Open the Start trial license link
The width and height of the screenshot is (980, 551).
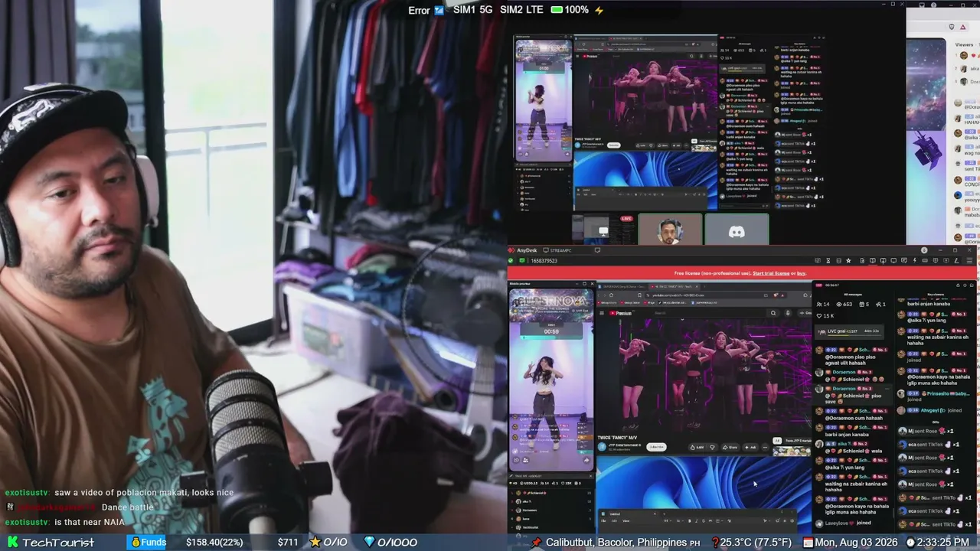[771, 273]
